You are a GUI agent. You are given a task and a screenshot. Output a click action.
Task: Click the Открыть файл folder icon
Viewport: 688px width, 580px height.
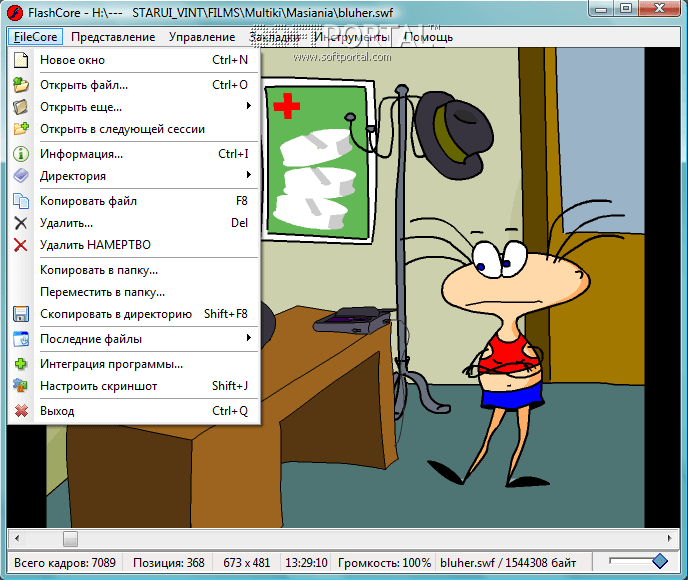21,85
